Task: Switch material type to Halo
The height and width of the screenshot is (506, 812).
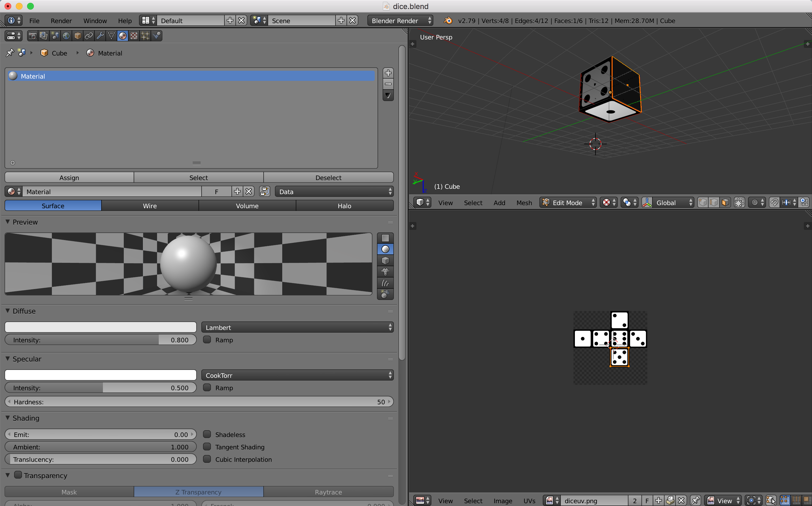Action: [345, 205]
